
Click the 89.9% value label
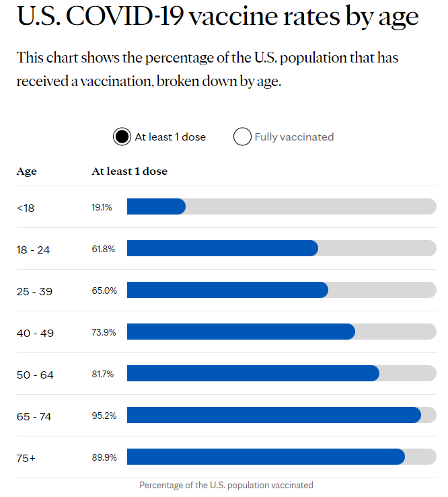[x=104, y=457]
